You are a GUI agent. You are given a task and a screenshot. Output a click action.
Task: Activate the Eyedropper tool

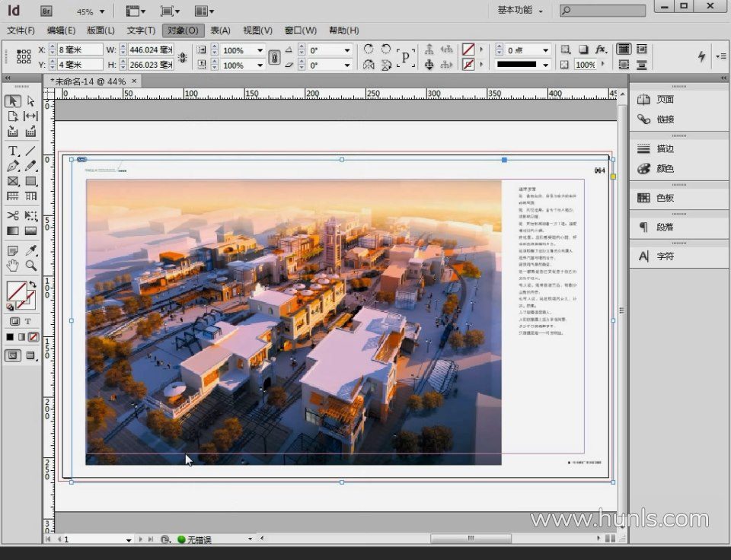click(31, 250)
